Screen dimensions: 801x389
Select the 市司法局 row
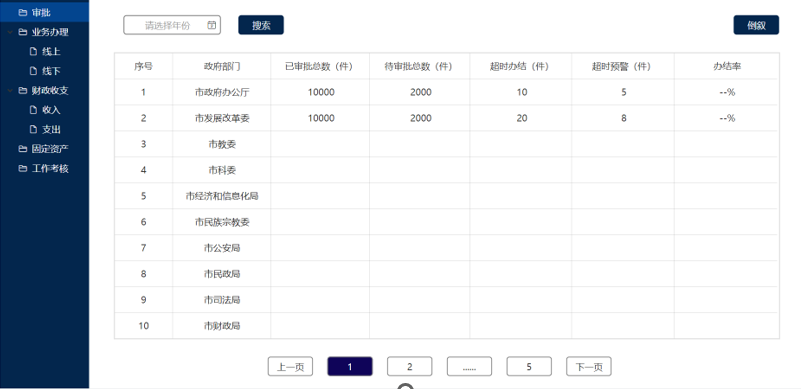tap(447, 300)
